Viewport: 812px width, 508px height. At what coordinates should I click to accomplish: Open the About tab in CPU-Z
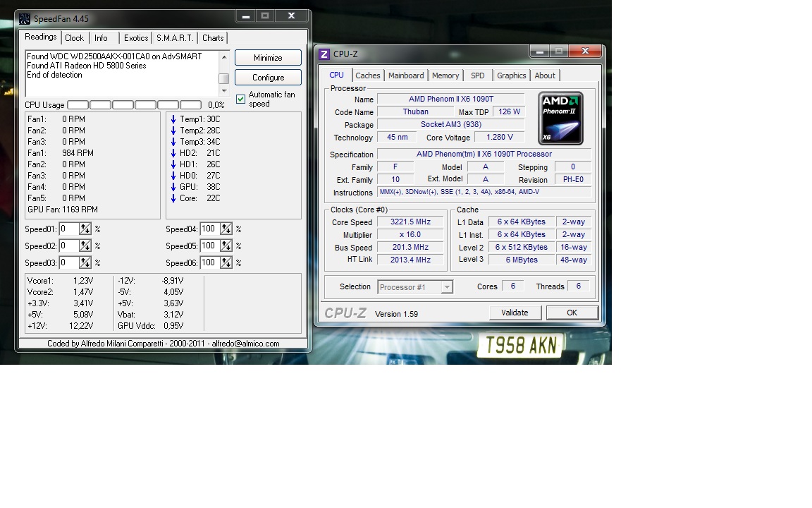[x=545, y=75]
